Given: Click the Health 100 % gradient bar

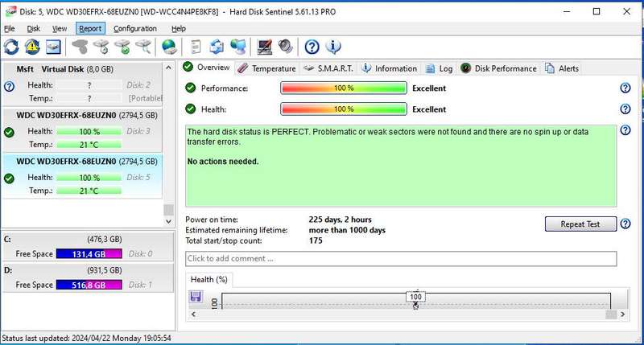Looking at the screenshot, I should [x=344, y=109].
